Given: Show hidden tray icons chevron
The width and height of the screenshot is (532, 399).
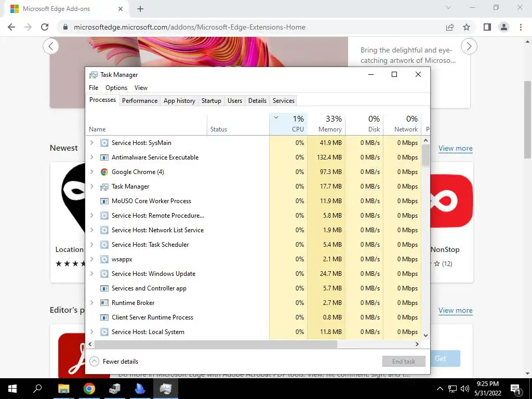Looking at the screenshot, I should (x=440, y=389).
